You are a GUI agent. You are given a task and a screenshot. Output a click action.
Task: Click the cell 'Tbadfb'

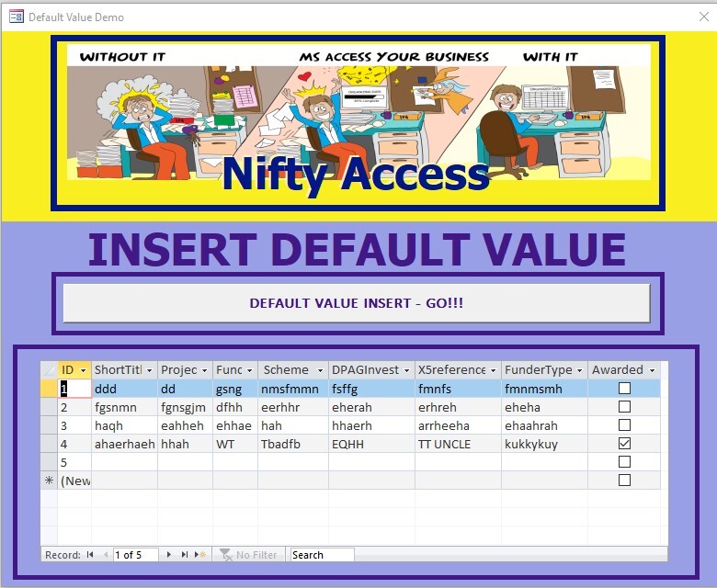pos(293,443)
